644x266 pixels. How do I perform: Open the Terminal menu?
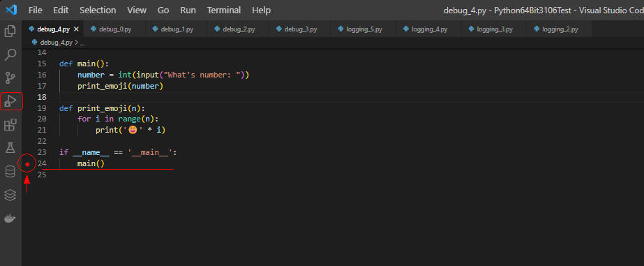225,10
